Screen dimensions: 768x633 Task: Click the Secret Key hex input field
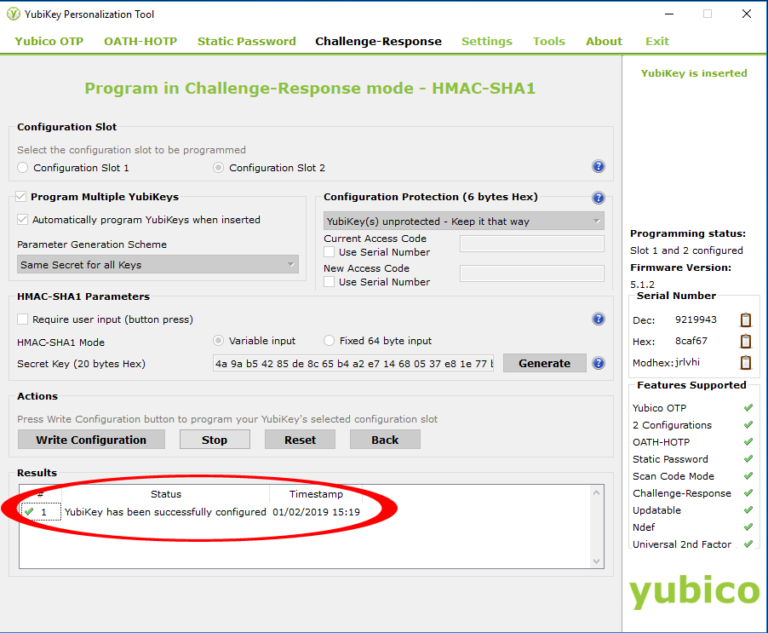click(x=353, y=364)
